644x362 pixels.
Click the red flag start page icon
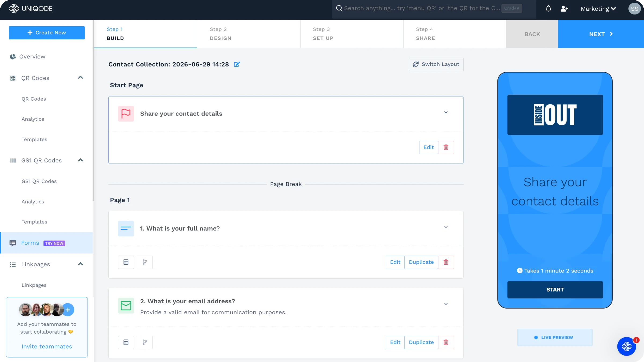[x=126, y=114]
